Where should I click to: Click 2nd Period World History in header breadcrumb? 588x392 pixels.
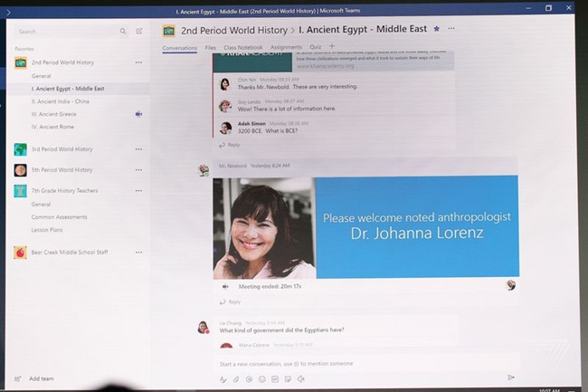pos(234,30)
